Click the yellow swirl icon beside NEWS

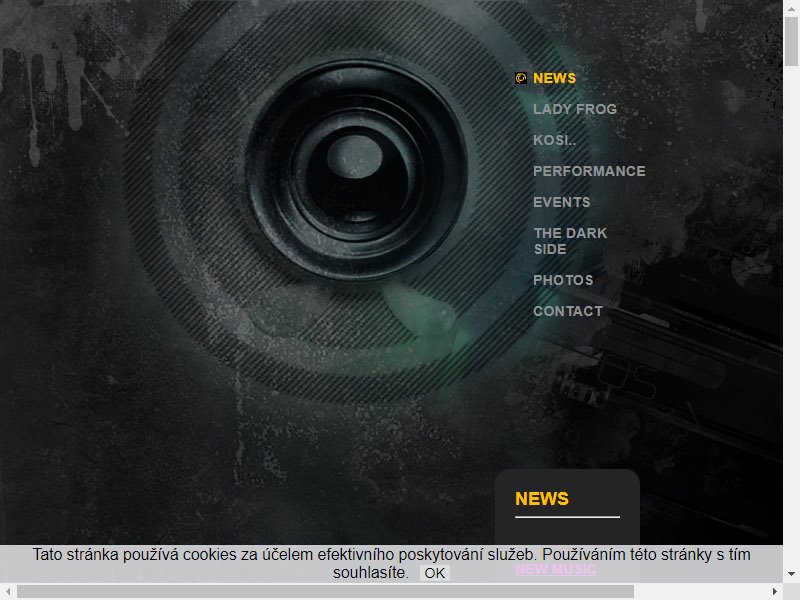pos(521,78)
